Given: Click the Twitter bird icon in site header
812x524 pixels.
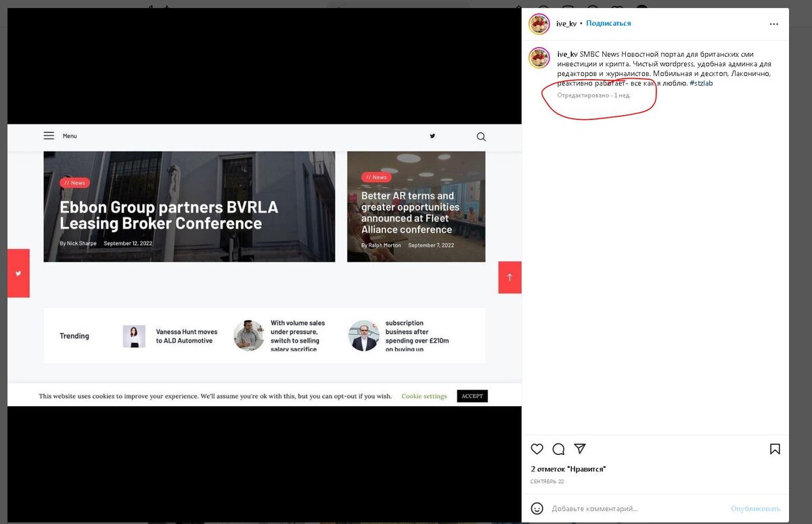Looking at the screenshot, I should 432,136.
